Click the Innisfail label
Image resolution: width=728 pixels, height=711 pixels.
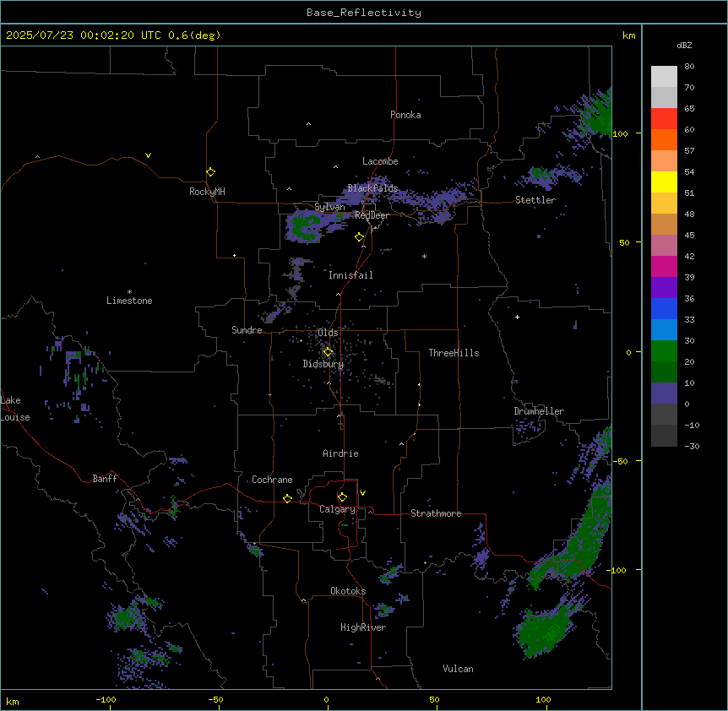pos(350,275)
